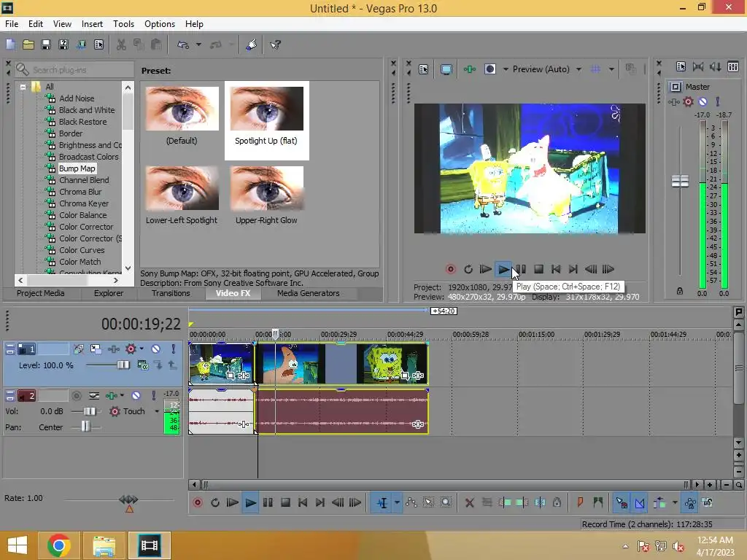The width and height of the screenshot is (747, 560).
Task: Click the Search plug-ins field
Action: tap(81, 70)
